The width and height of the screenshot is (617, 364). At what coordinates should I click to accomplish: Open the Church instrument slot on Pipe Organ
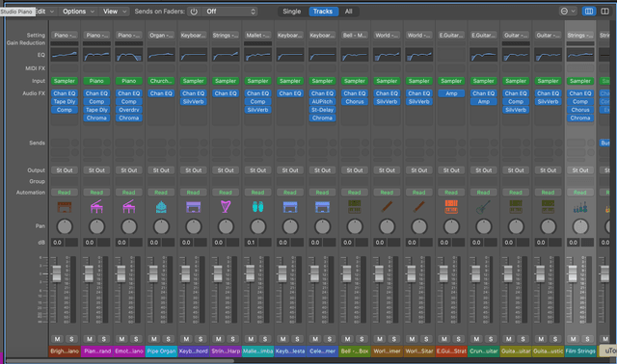(161, 81)
